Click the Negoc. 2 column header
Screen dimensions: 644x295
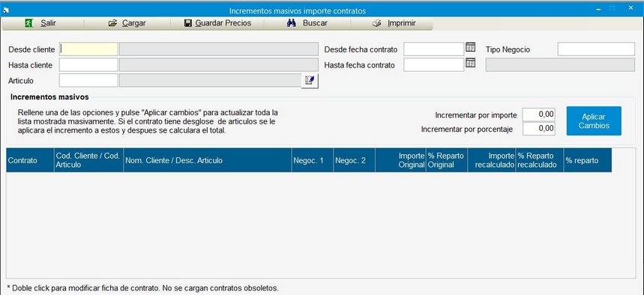(x=354, y=160)
